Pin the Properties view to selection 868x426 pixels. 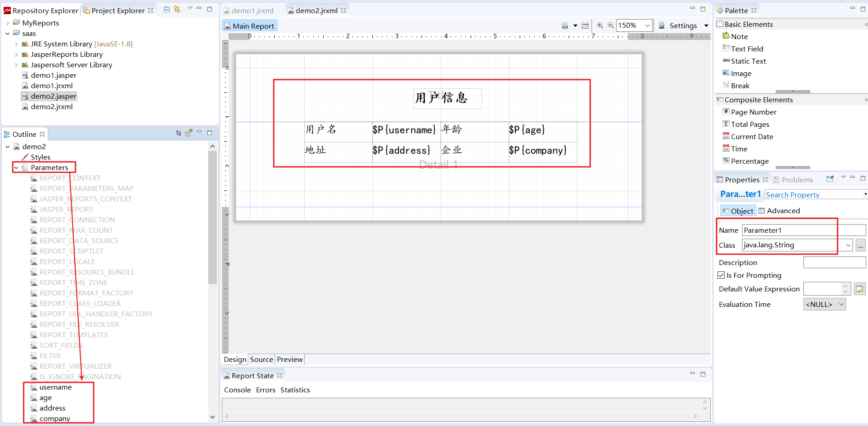830,179
